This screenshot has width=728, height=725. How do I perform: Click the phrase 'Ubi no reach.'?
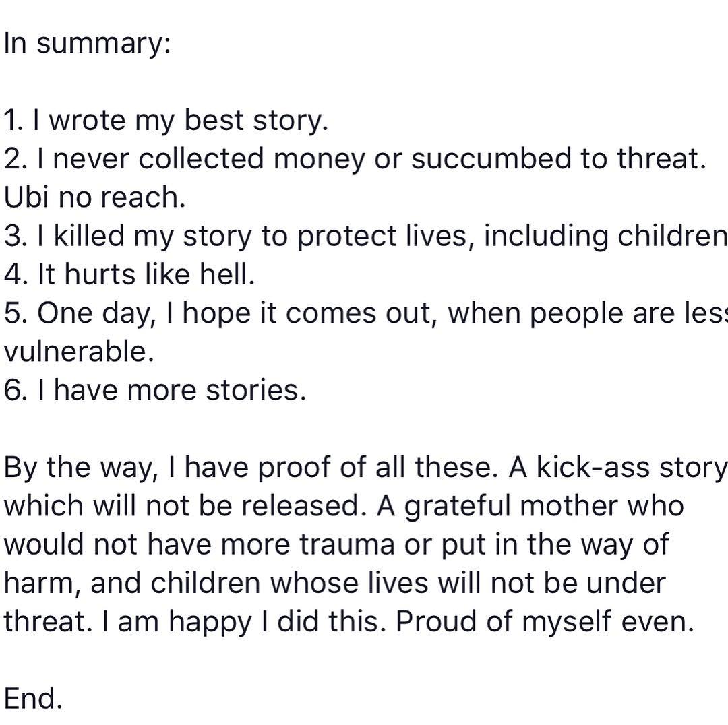coord(95,197)
